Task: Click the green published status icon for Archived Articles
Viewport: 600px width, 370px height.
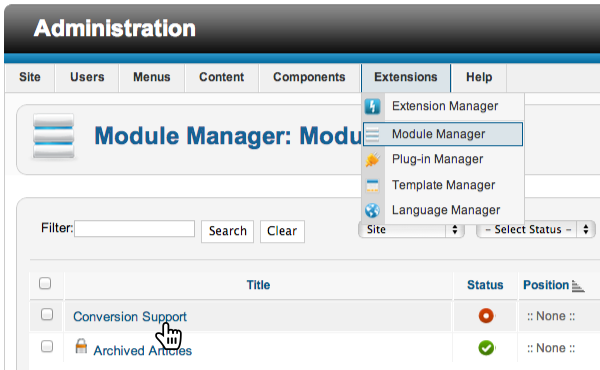Action: [486, 348]
